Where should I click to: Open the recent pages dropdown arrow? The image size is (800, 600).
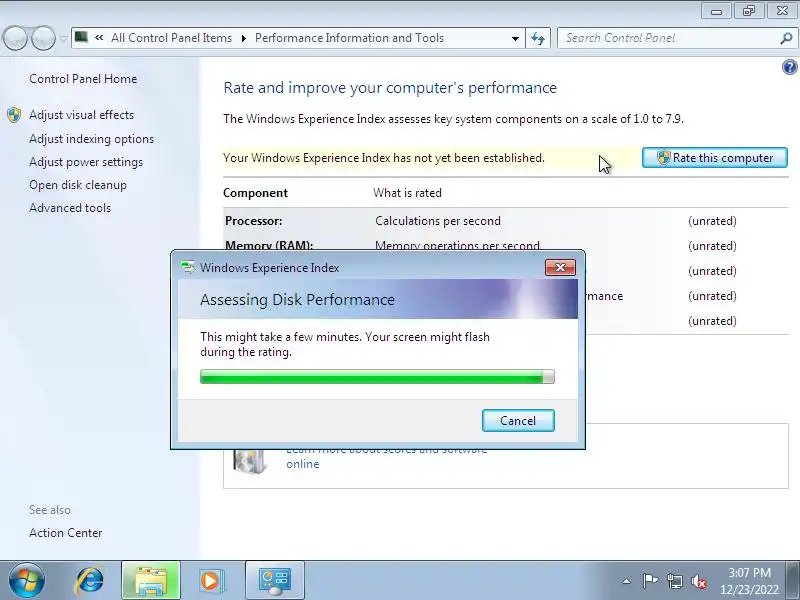pyautogui.click(x=63, y=39)
